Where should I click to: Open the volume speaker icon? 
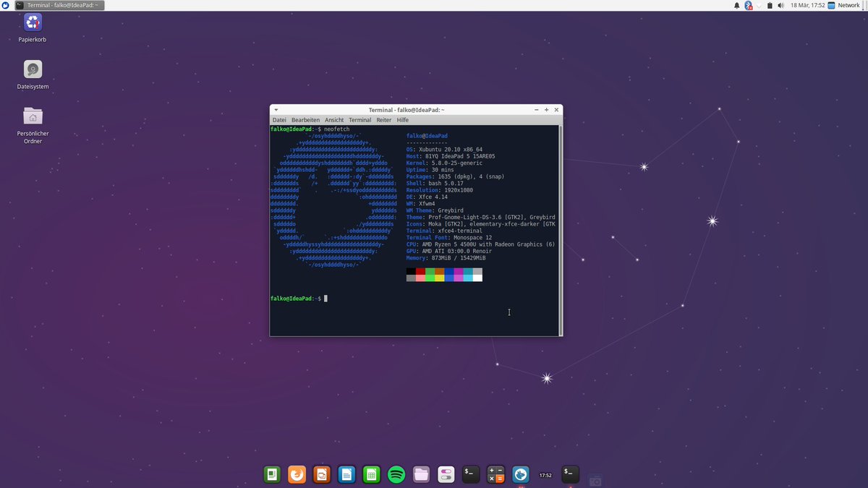(780, 5)
